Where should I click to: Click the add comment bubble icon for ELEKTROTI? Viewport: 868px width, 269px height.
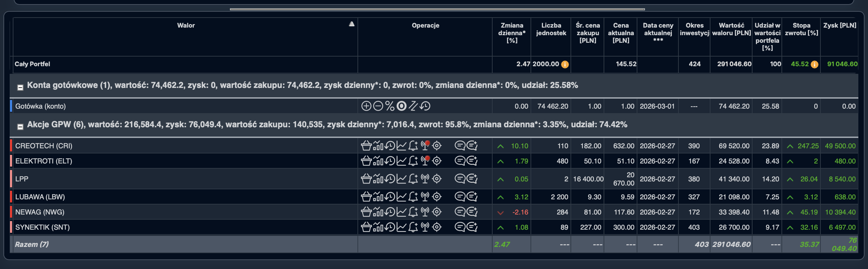[x=472, y=161]
